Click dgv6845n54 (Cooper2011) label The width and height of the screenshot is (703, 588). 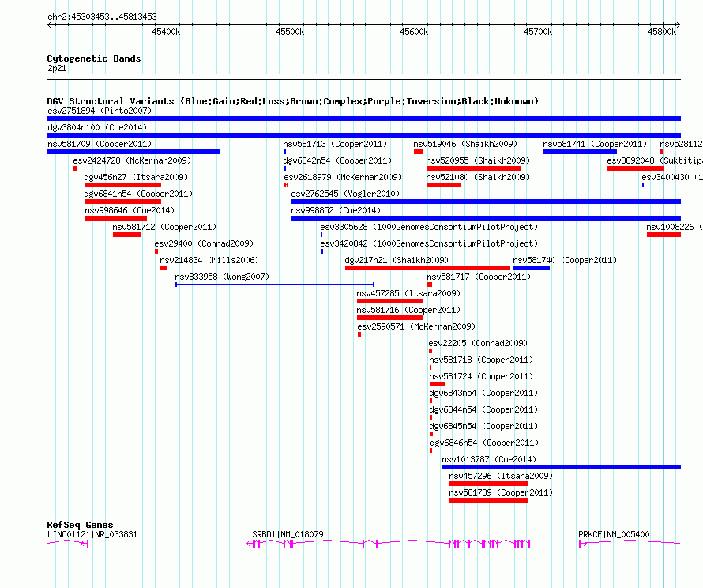[x=483, y=426]
